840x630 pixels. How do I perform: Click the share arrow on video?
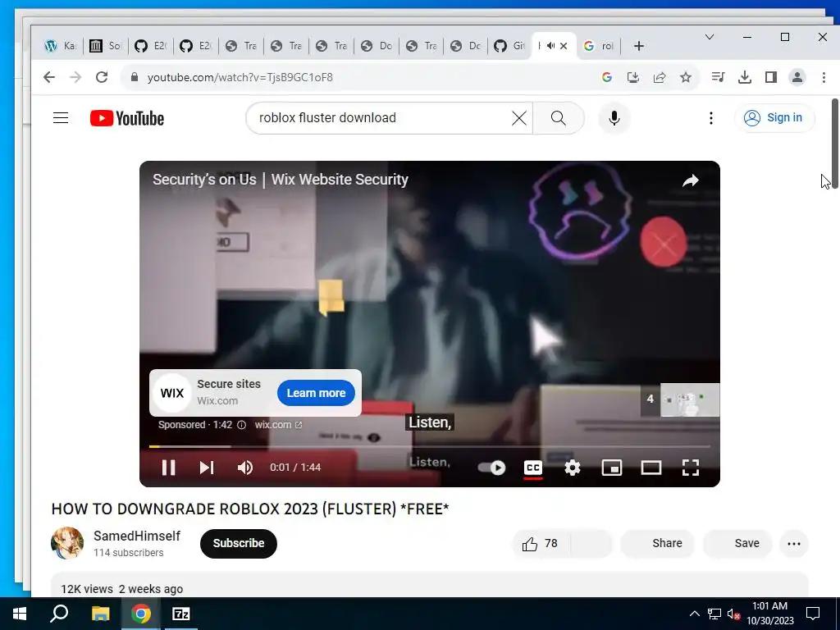point(691,181)
